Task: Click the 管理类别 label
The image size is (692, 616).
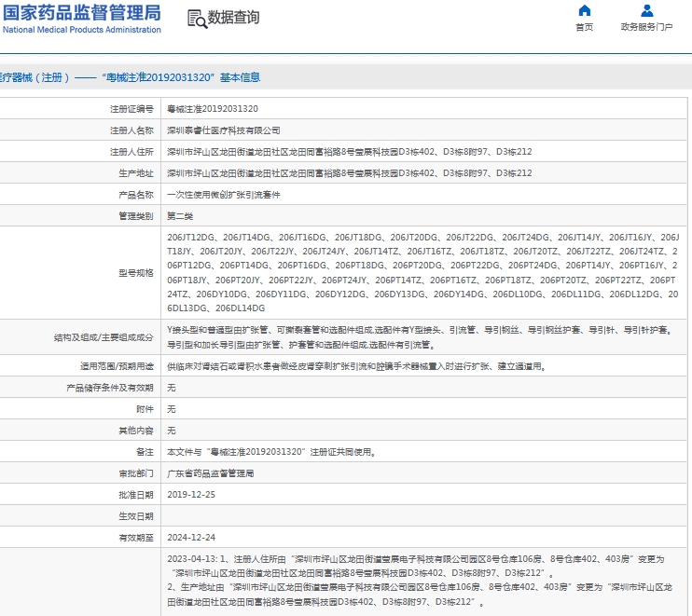Action: (136, 216)
